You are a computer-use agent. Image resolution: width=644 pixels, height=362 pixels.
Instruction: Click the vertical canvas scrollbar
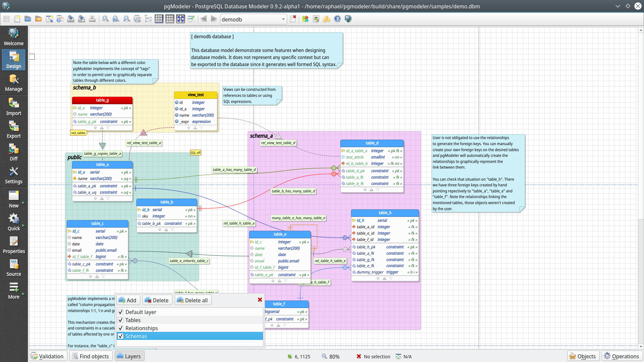coord(641,188)
